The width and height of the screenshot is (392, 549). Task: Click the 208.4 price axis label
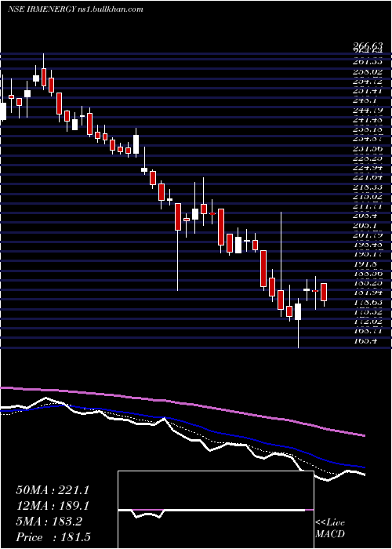(365, 216)
